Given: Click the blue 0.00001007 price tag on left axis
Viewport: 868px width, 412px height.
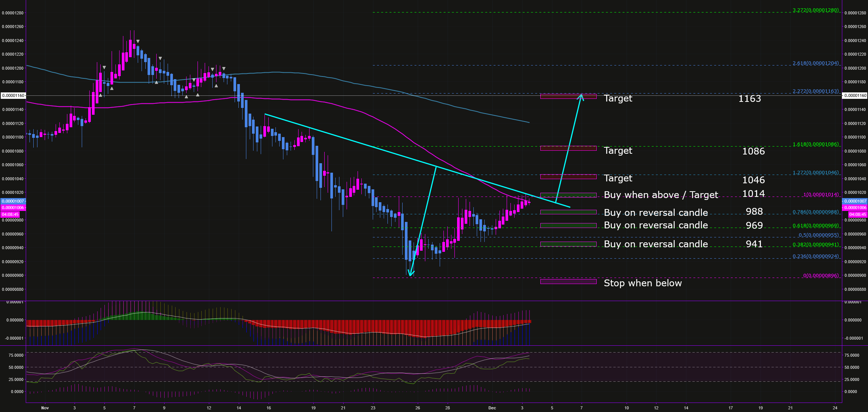Looking at the screenshot, I should click(x=13, y=201).
